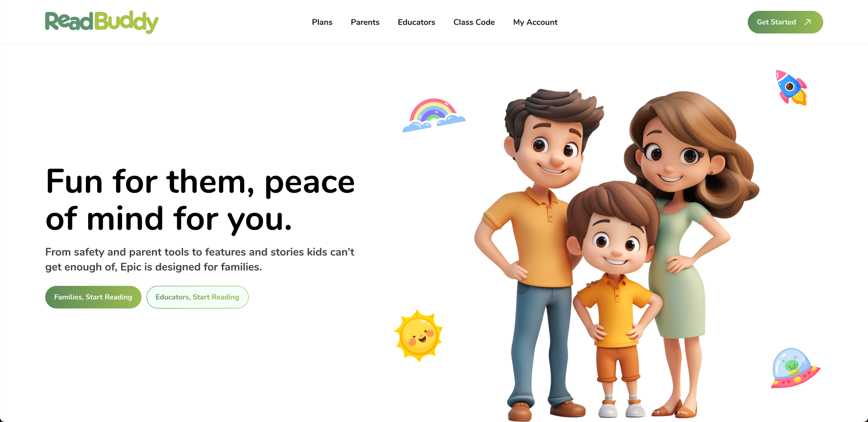Click the arrow icon in Get Started
Image resolution: width=868 pixels, height=422 pixels.
808,22
